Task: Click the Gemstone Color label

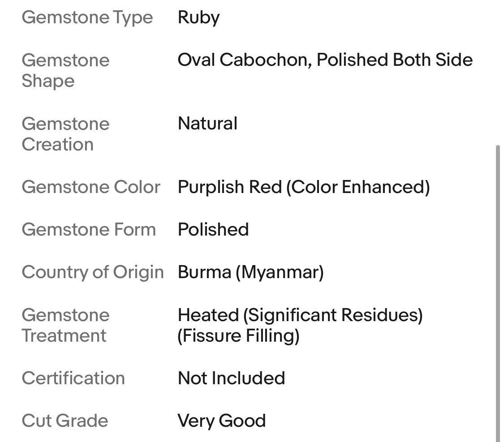Action: tap(91, 187)
